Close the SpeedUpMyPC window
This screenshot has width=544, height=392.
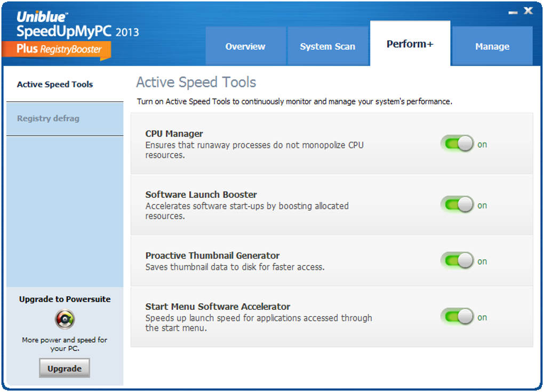click(529, 11)
